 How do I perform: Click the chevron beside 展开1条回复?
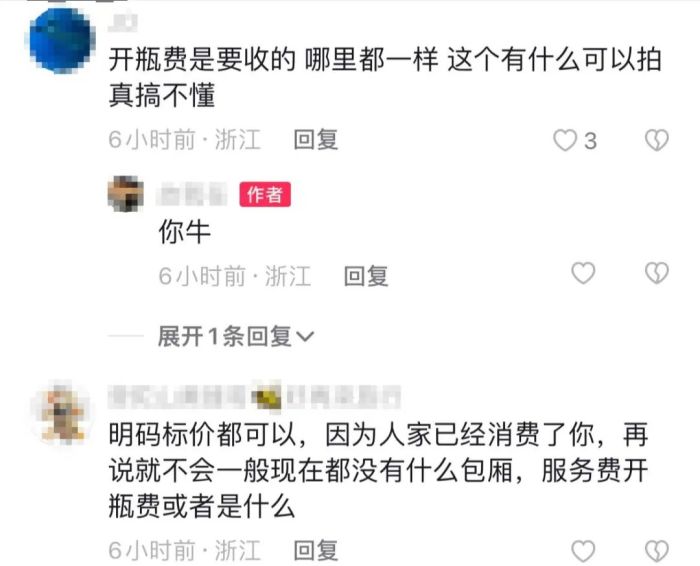point(305,337)
